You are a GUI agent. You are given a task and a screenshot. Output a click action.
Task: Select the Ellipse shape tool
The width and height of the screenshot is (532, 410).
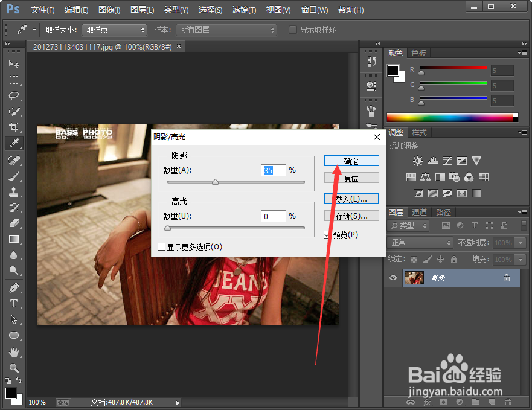pos(14,335)
